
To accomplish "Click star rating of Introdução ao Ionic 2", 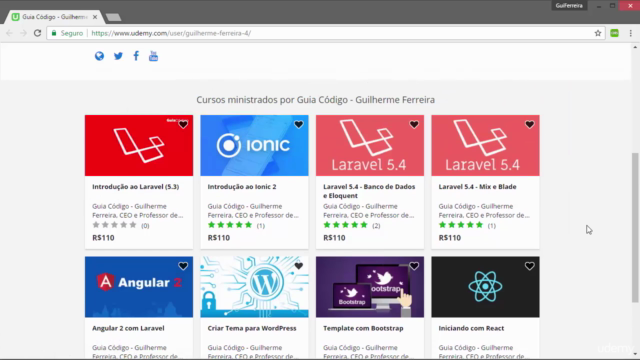I will tap(230, 225).
